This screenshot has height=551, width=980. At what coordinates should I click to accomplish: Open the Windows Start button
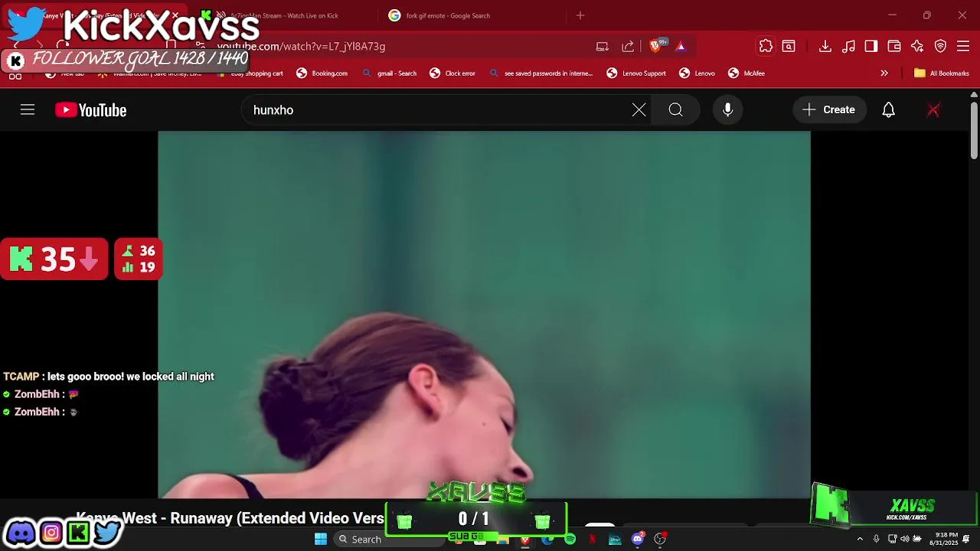[x=321, y=539]
